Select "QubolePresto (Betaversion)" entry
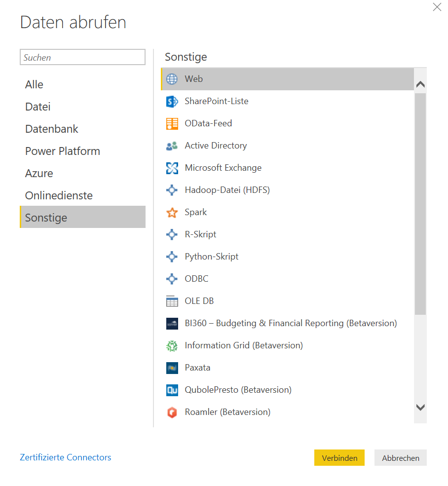The image size is (448, 486). tap(238, 390)
